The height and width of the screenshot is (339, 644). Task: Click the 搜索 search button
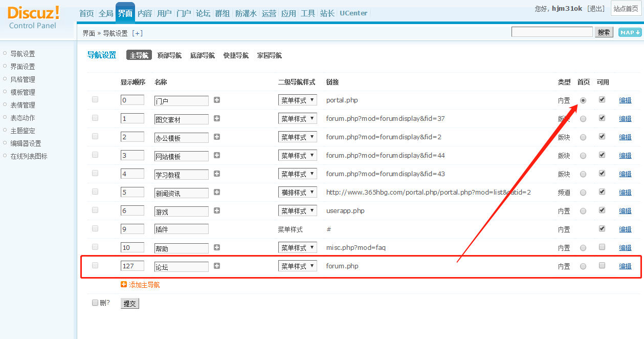[x=604, y=32]
